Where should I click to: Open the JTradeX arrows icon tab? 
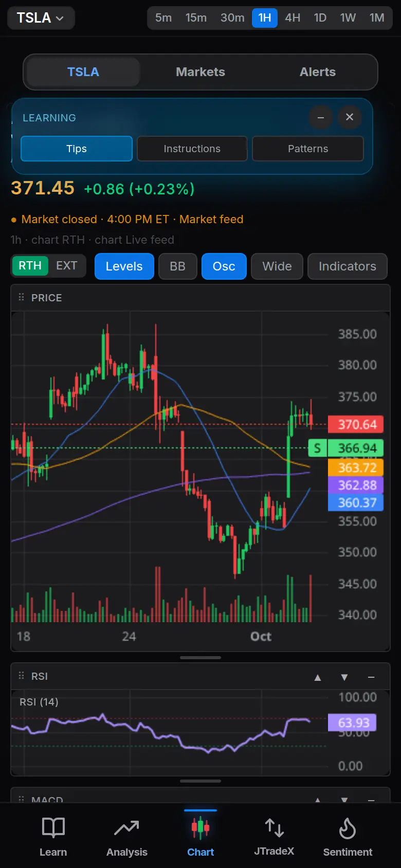(274, 836)
